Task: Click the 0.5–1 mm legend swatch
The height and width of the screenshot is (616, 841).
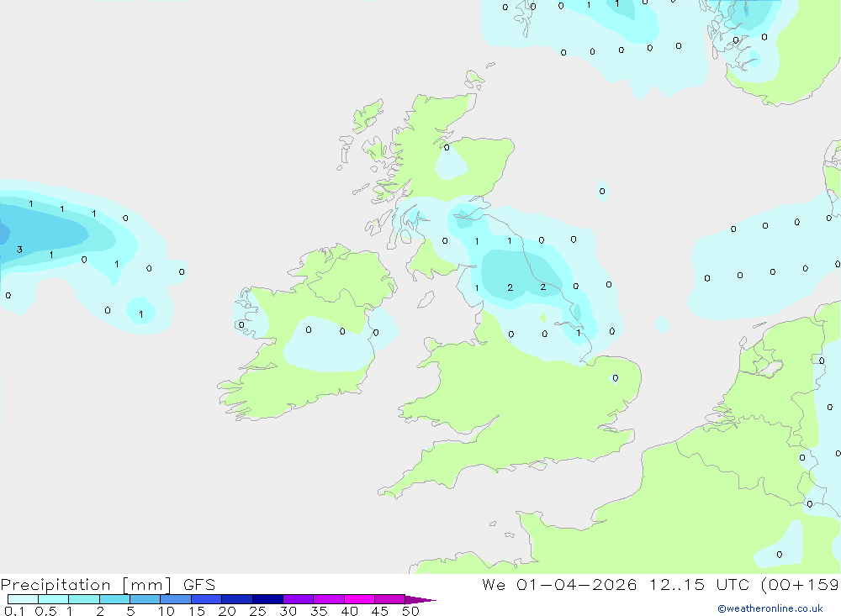Action: [x=54, y=599]
